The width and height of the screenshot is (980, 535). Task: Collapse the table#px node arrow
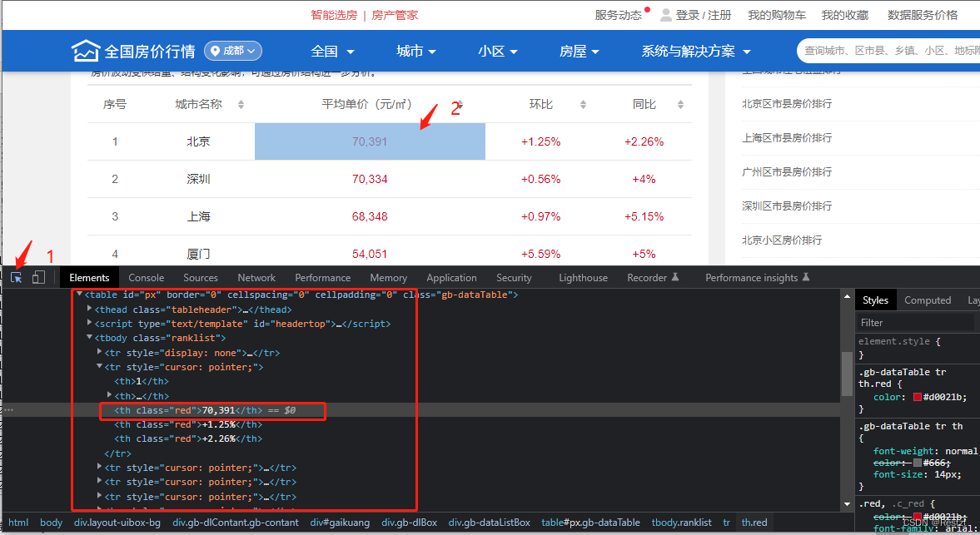79,294
